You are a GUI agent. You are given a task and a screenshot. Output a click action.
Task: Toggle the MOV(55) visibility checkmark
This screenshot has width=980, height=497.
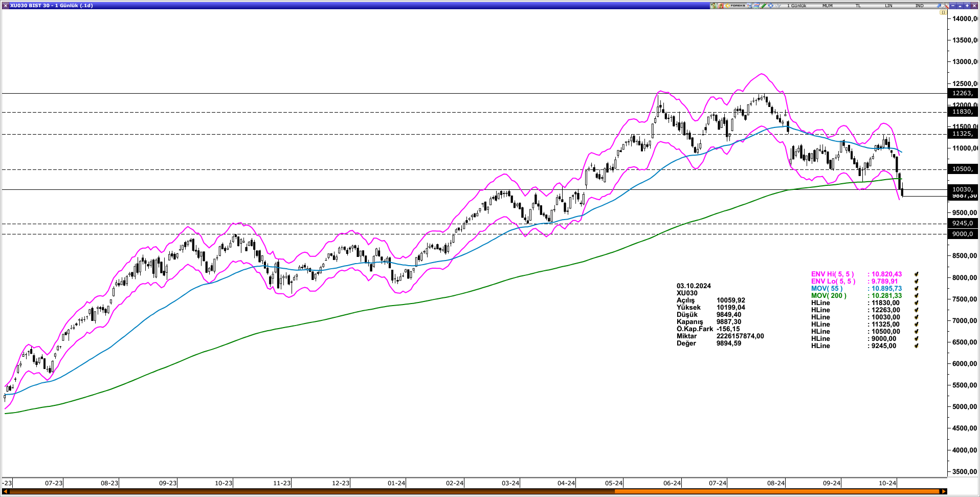pyautogui.click(x=917, y=289)
